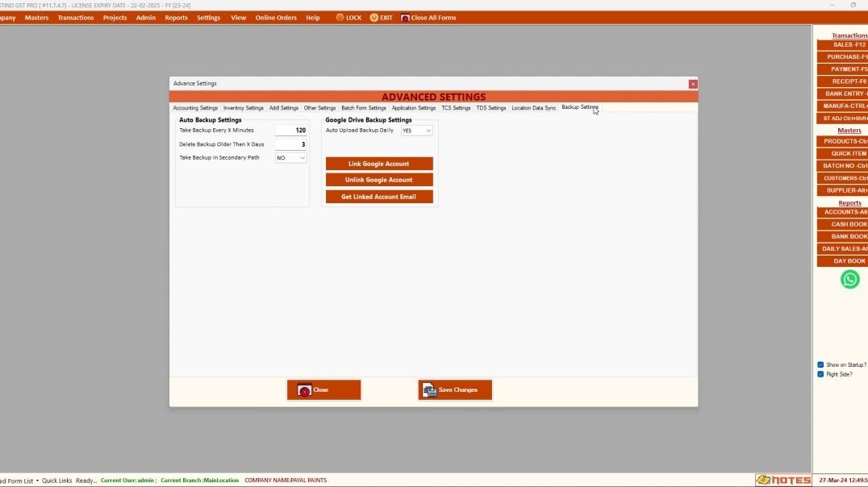Click the LOCK icon in the menu bar
The height and width of the screenshot is (487, 868).
[340, 18]
